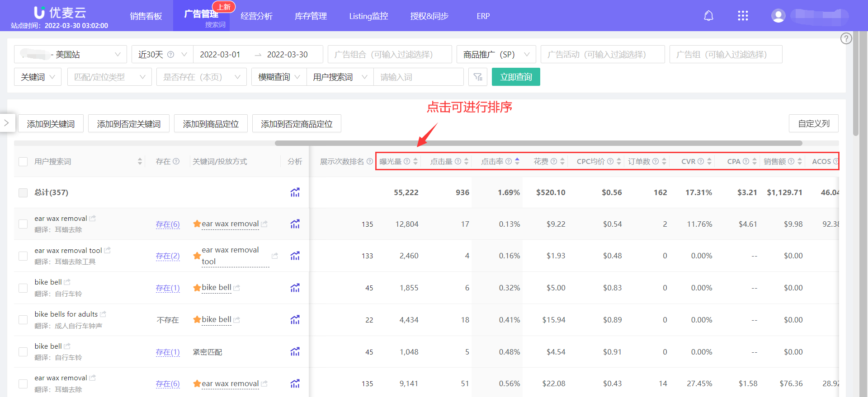
Task: Sort by 销售额 column arrows
Action: [800, 161]
